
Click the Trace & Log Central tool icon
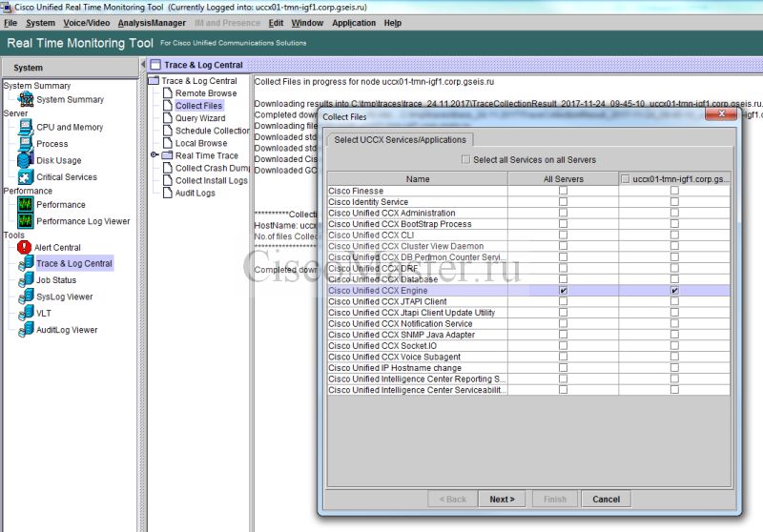tap(26, 263)
